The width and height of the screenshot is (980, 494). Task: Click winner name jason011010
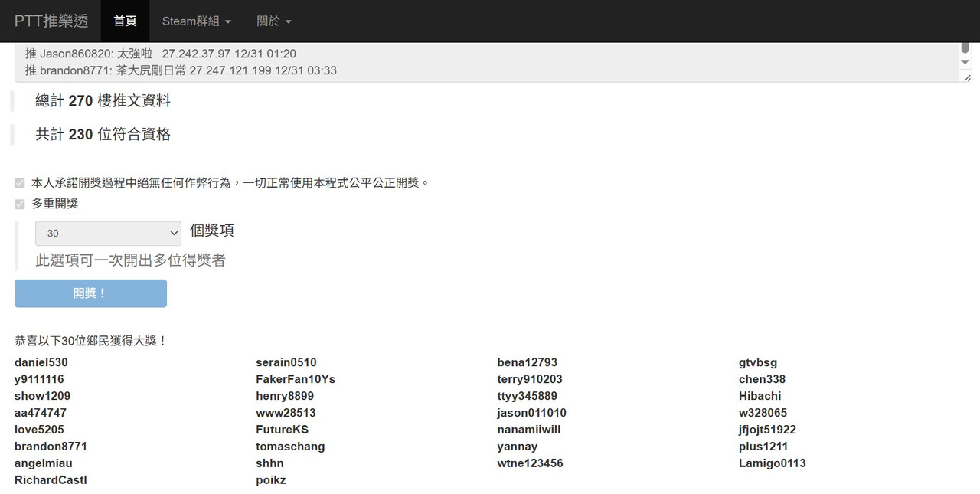[x=532, y=413]
